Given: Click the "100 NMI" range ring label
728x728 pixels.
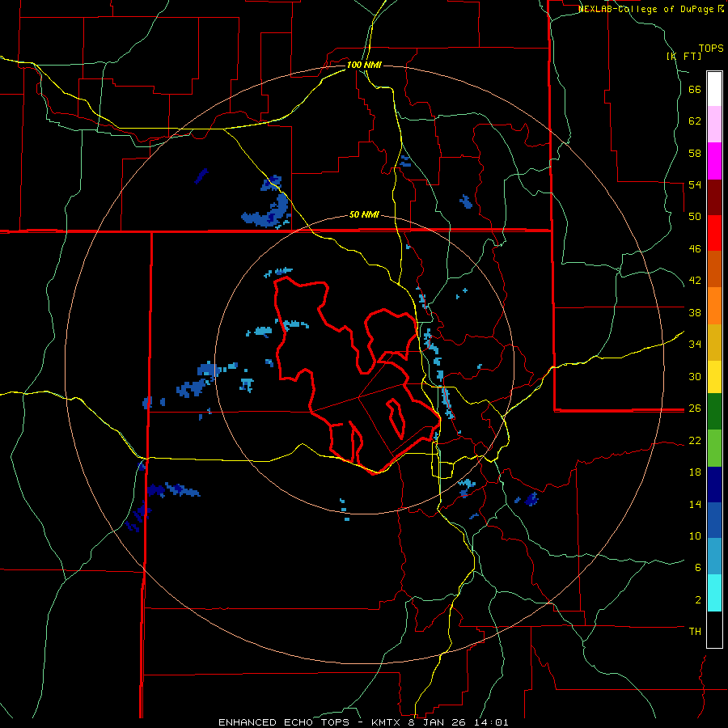Looking at the screenshot, I should pos(364,65).
